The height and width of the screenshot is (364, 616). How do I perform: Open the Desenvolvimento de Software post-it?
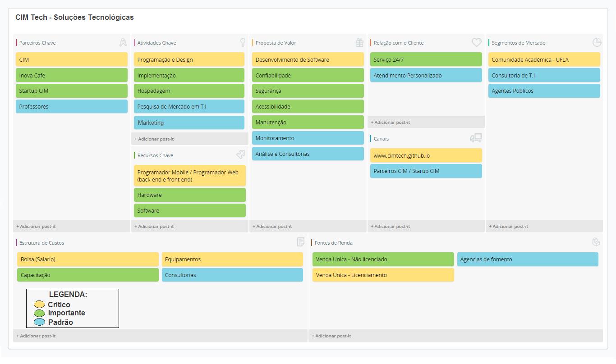pos(308,59)
